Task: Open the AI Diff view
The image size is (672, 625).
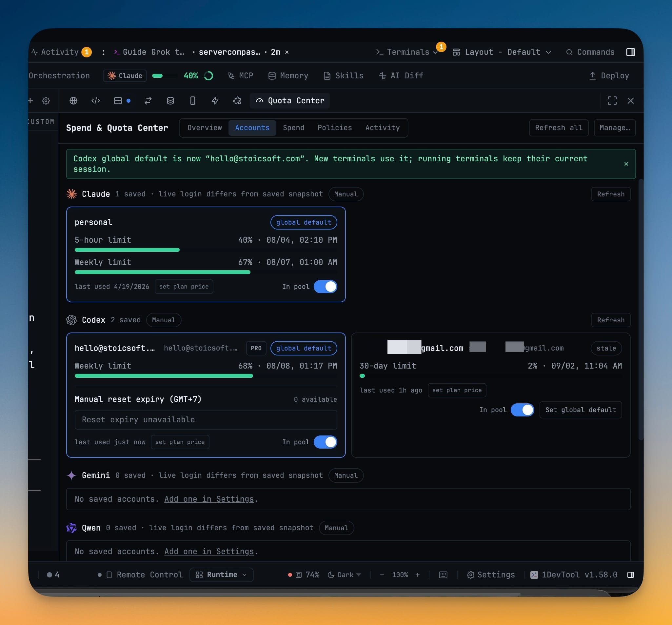Action: (401, 76)
